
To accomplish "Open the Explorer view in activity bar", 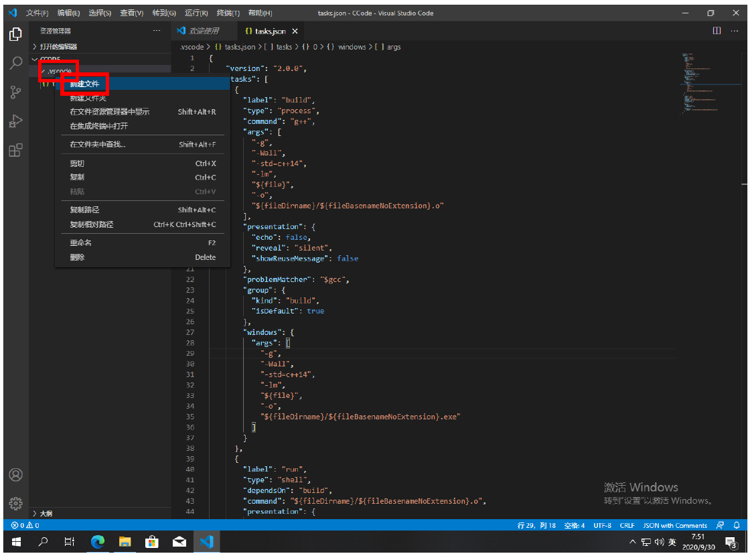I will pos(15,34).
